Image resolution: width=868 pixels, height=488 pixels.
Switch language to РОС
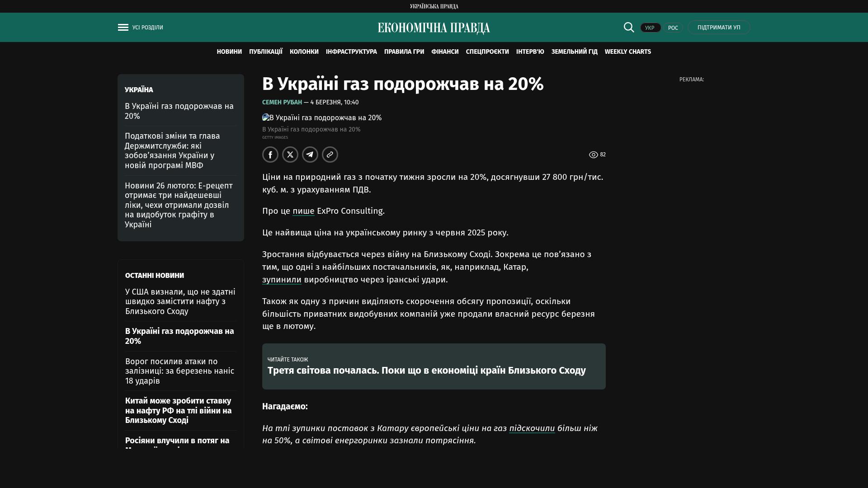pyautogui.click(x=673, y=28)
